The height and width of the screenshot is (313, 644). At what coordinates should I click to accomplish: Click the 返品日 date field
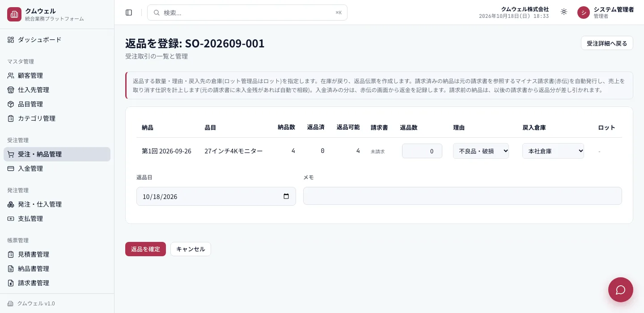click(216, 196)
